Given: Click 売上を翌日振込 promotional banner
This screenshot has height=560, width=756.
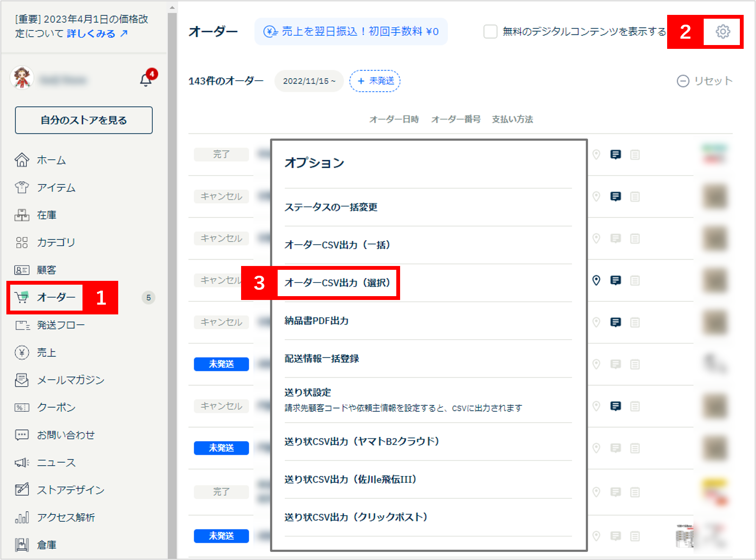Looking at the screenshot, I should tap(351, 31).
